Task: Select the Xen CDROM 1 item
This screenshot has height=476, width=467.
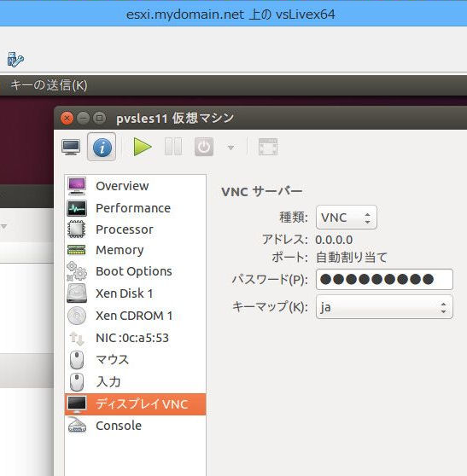Action: coord(135,316)
